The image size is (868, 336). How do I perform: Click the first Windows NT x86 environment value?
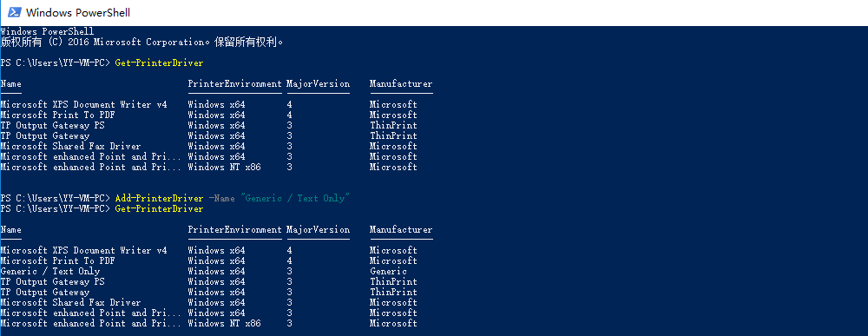tap(224, 168)
